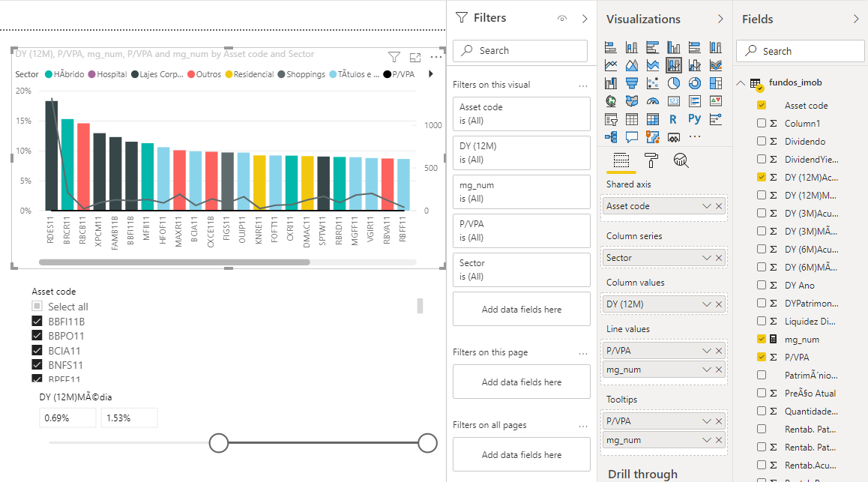Select the line chart visual
Screen dimensions: 868x482
click(x=611, y=65)
